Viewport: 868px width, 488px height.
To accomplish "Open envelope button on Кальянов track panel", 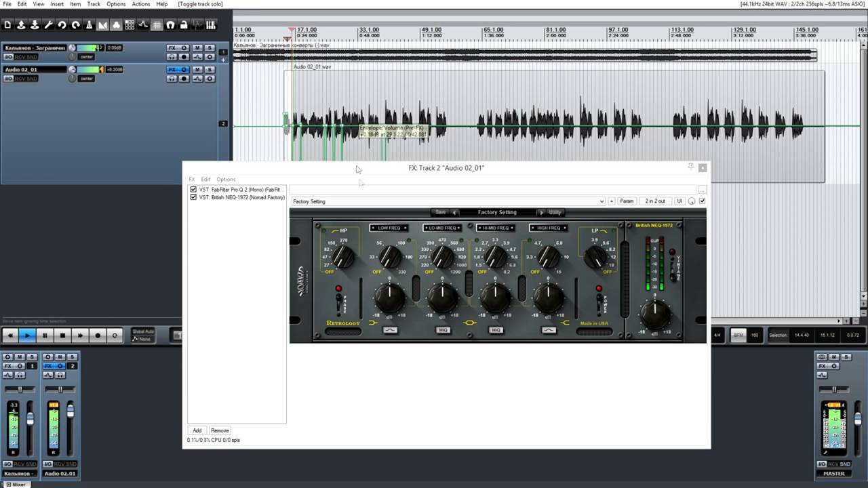I will tap(197, 57).
